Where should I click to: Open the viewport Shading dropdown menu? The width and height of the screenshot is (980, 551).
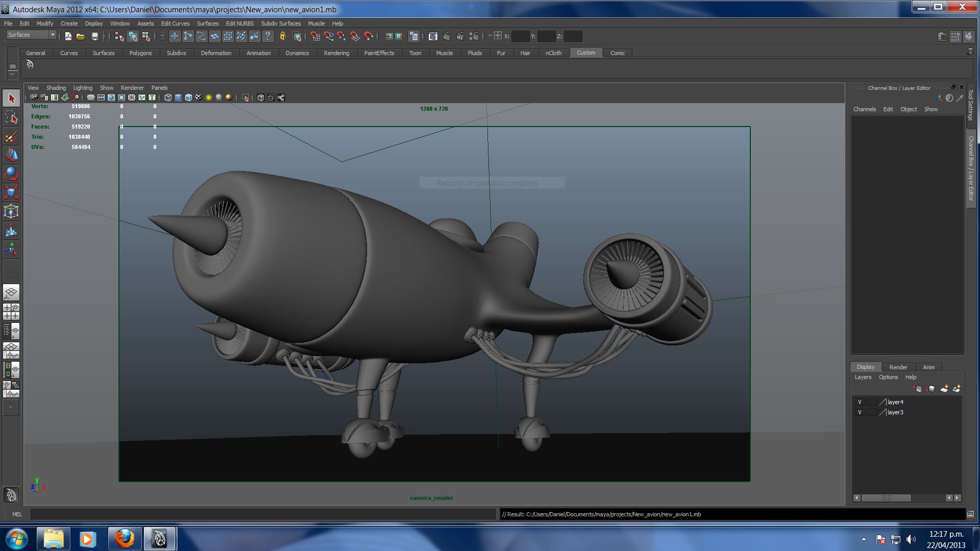(x=56, y=88)
